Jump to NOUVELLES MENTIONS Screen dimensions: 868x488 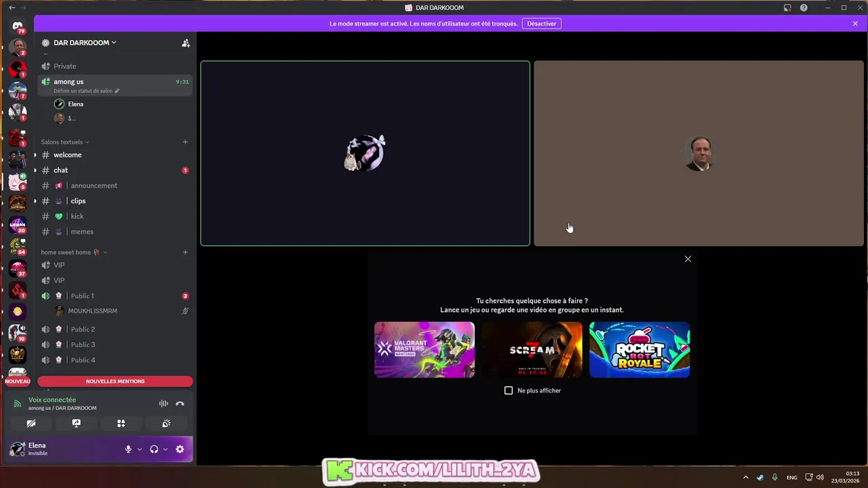coord(115,382)
